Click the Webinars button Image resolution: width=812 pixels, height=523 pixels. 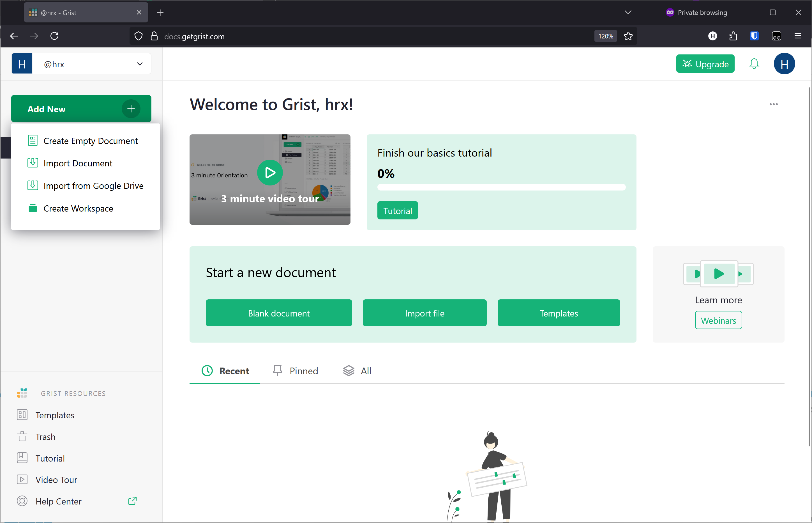click(x=718, y=320)
